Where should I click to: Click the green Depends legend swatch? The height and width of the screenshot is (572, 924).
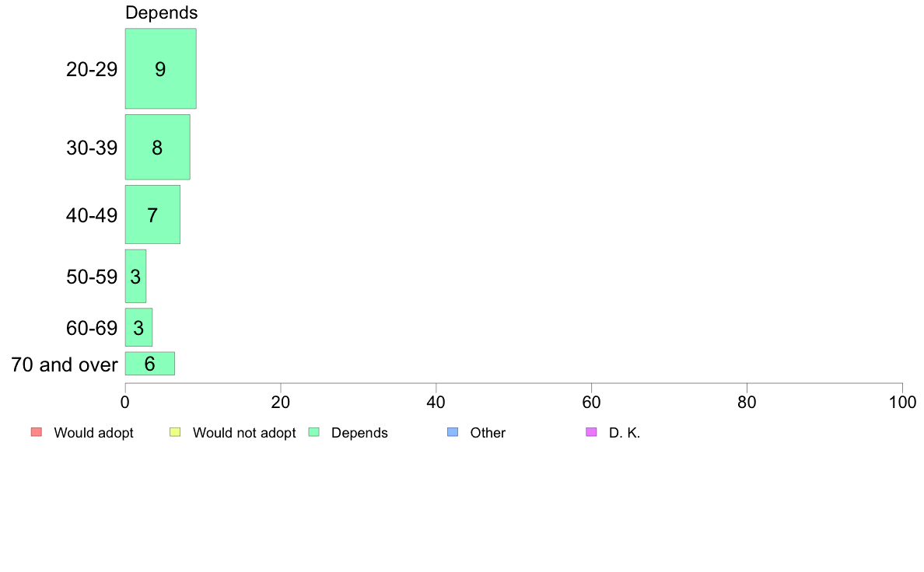click(x=313, y=432)
